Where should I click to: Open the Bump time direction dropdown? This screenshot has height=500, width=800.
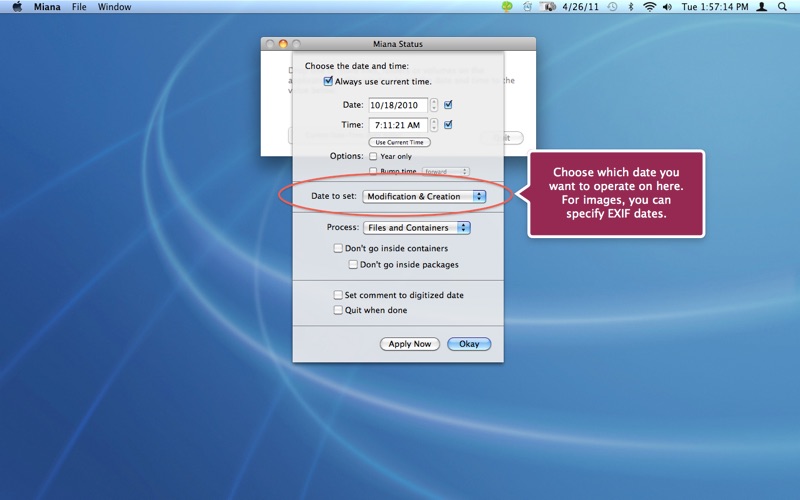[446, 171]
